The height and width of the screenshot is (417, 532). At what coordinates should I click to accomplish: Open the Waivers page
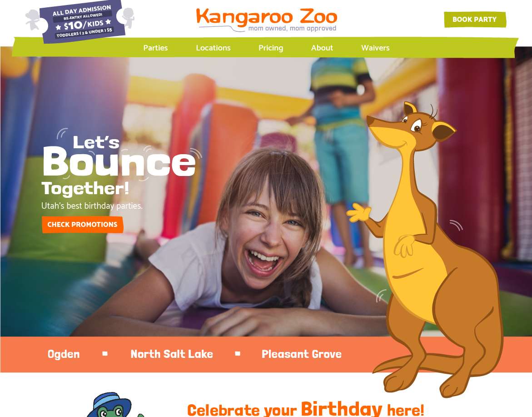(x=375, y=48)
